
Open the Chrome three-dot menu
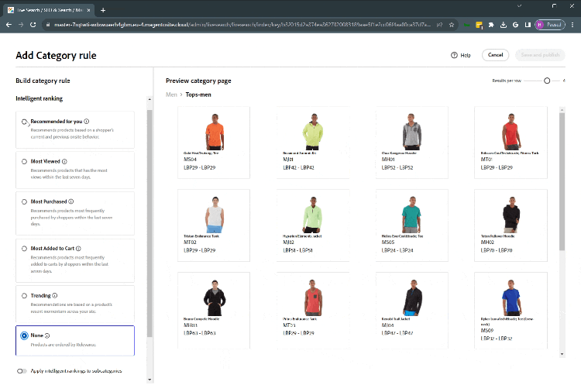click(x=572, y=24)
